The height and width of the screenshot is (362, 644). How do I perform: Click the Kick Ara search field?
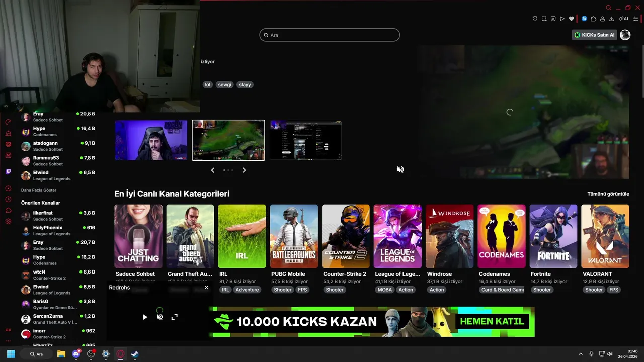click(x=330, y=35)
